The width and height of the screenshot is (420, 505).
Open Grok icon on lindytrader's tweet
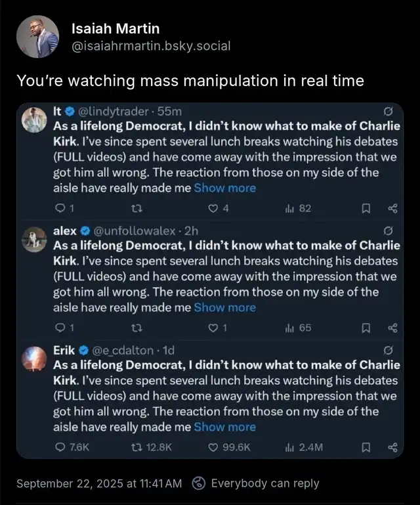388,110
